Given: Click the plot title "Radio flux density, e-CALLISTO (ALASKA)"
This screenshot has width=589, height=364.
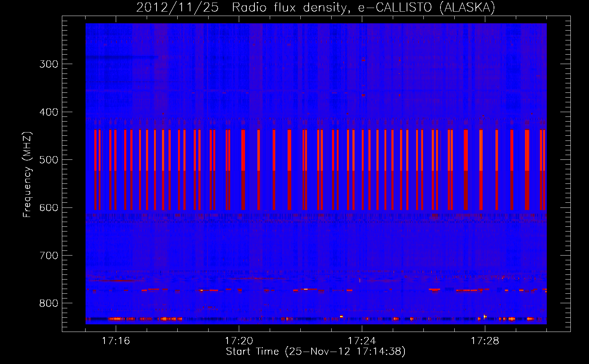Looking at the screenshot, I should [x=363, y=8].
